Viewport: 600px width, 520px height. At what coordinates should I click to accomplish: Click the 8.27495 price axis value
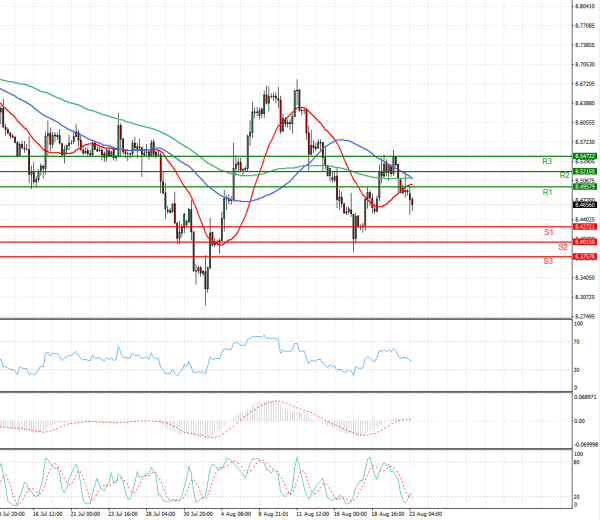(585, 316)
